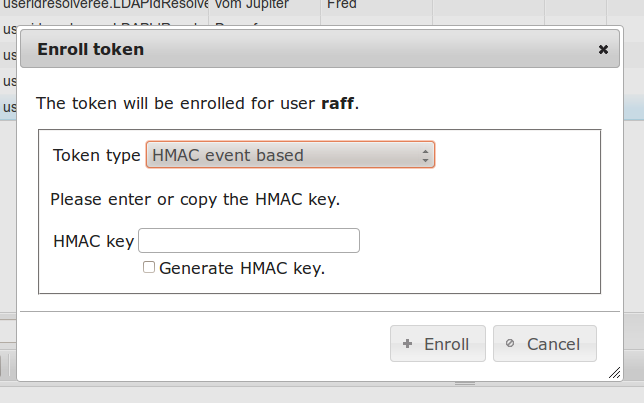Select the 'HMAC event based' combo box text

228,155
